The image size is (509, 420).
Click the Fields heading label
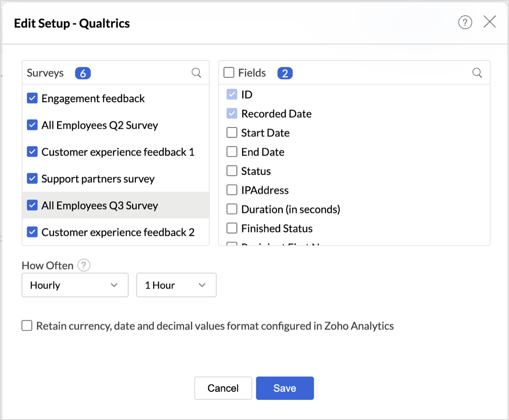(x=252, y=73)
